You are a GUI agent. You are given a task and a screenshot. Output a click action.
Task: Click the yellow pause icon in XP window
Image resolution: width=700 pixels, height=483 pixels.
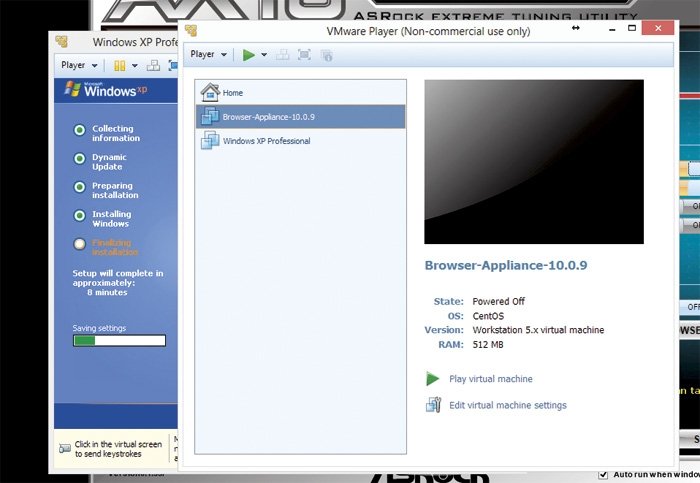tap(120, 66)
